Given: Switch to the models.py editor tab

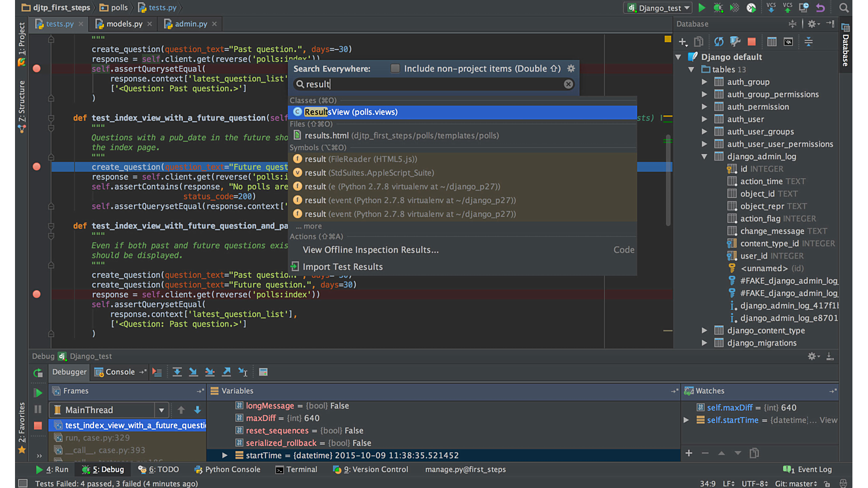Looking at the screenshot, I should [x=124, y=24].
